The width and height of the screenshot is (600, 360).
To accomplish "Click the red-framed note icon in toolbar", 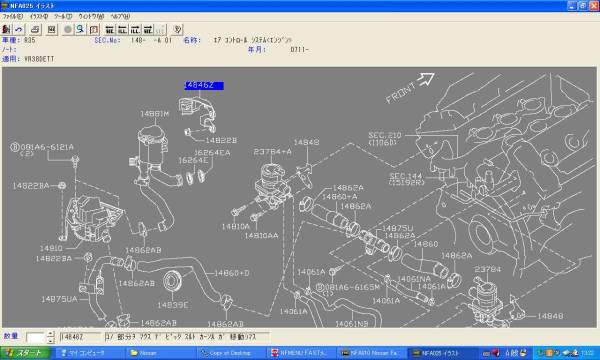I will pos(94,29).
